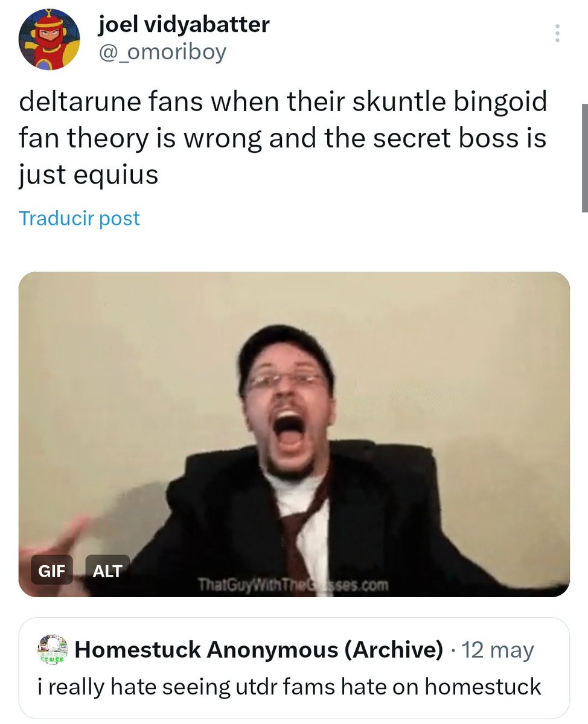
Task: Play the screaming man GIF
Action: (x=294, y=434)
